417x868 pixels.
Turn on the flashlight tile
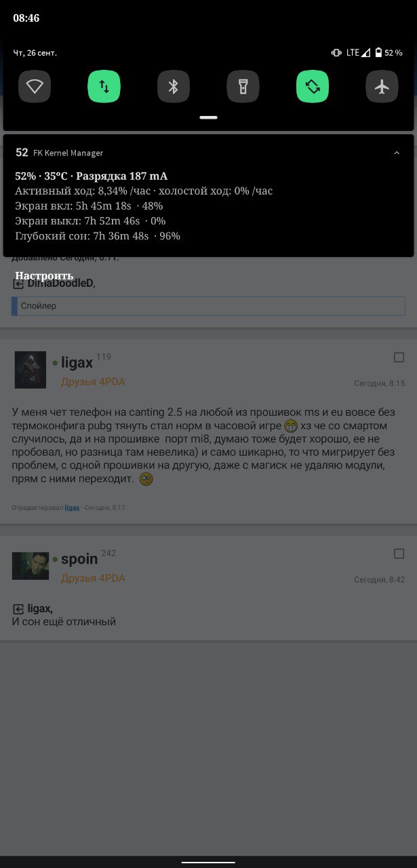243,87
